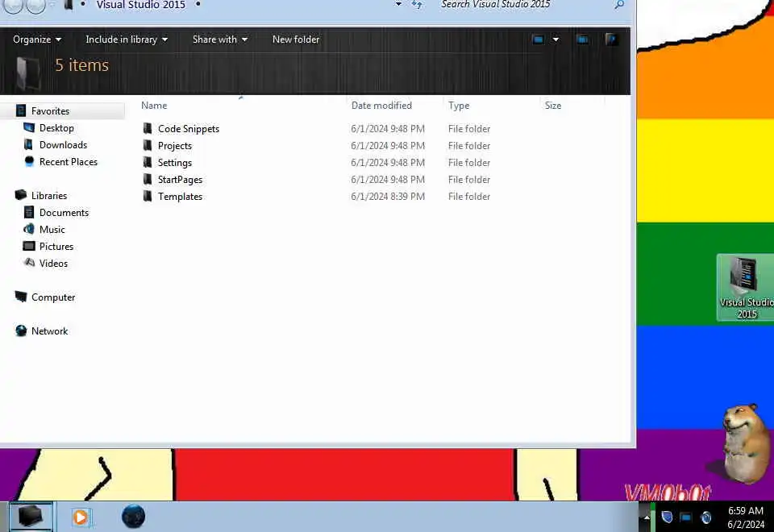Click the Favorites star icon in sidebar
The image size is (774, 532).
click(x=21, y=110)
